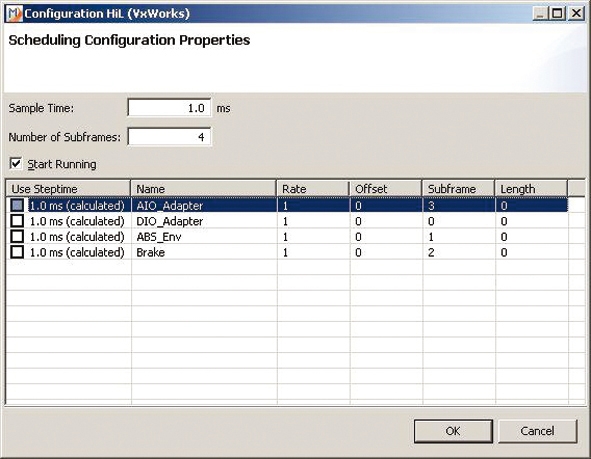Close the Configuration HiL dialog
Viewport: 591px width, 459px height.
tap(576, 14)
